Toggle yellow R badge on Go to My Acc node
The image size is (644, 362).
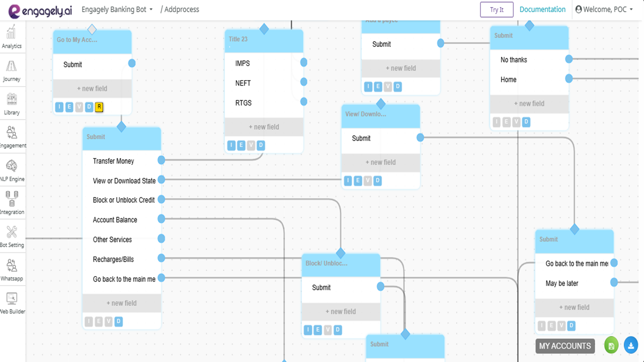click(x=99, y=107)
